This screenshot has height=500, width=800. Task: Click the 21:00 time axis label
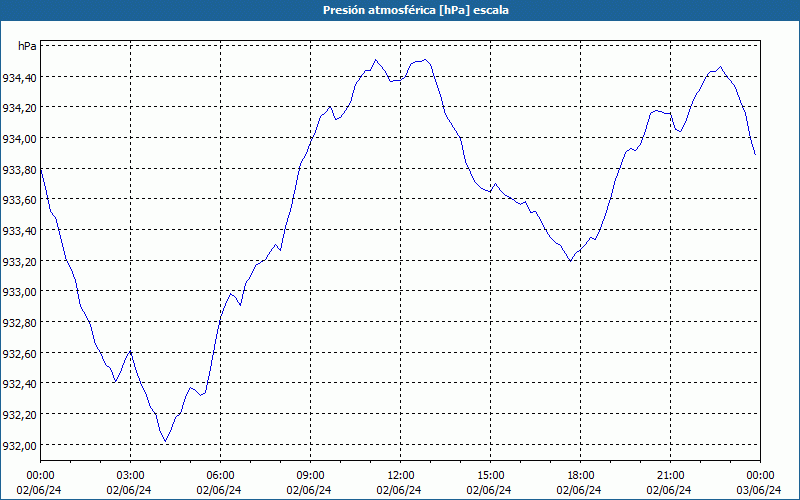(670, 476)
